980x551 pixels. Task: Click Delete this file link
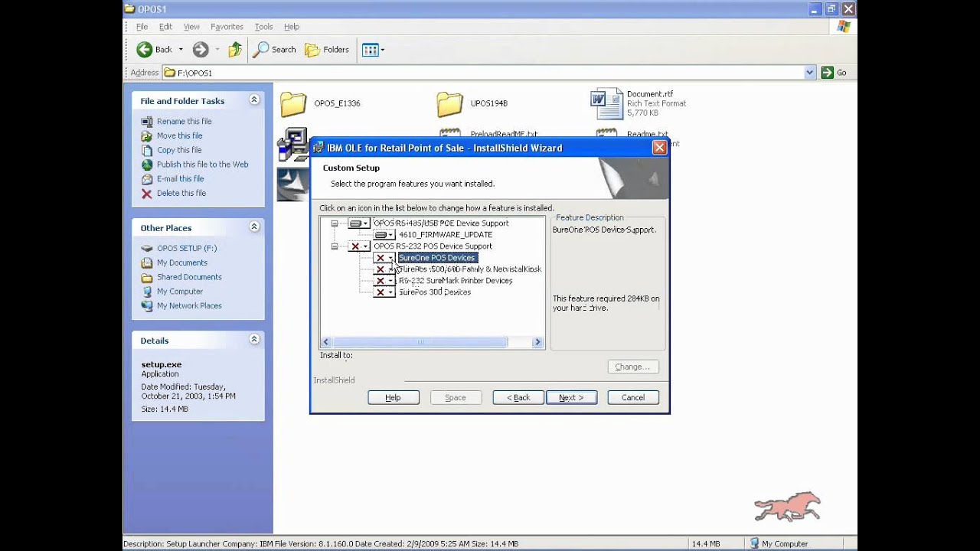[x=181, y=194]
